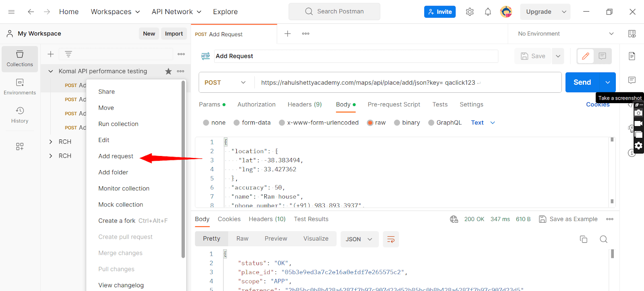Screen dimensions: 644x291
Task: Select the none body type
Action: pyautogui.click(x=214, y=123)
